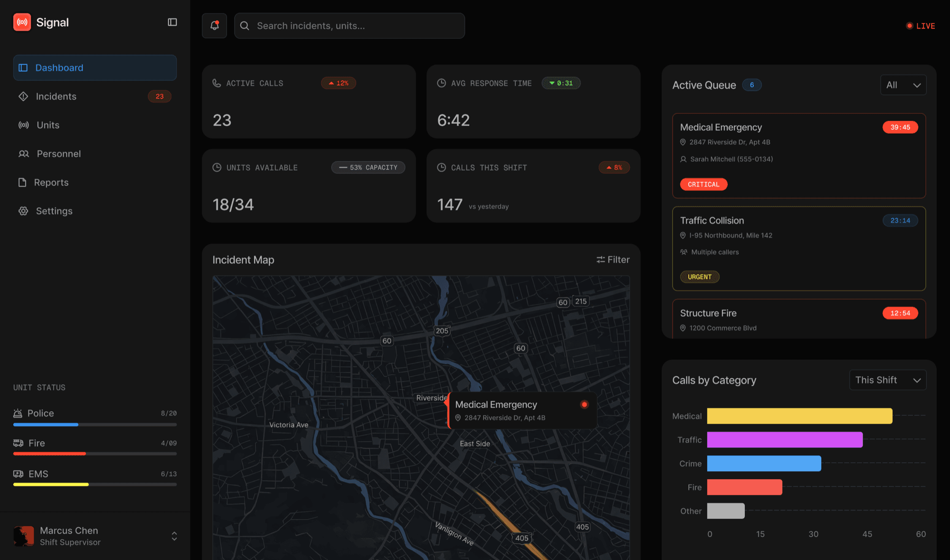Focus the Search incidents, units field

click(350, 26)
